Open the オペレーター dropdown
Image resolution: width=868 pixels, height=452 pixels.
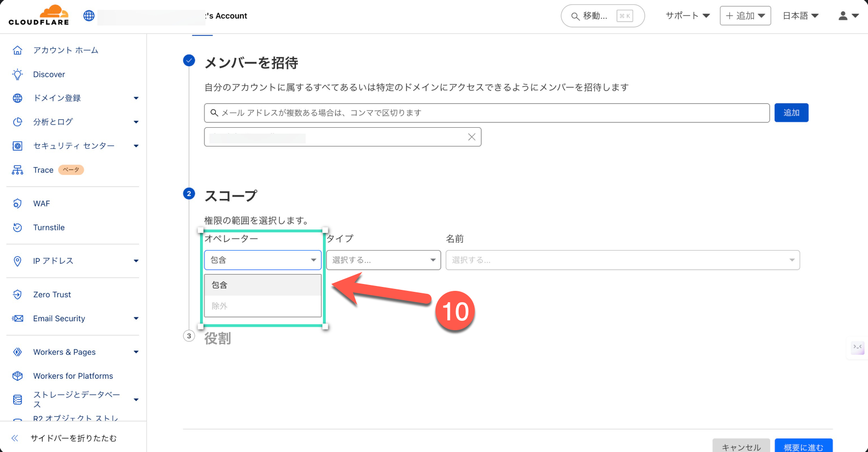263,260
